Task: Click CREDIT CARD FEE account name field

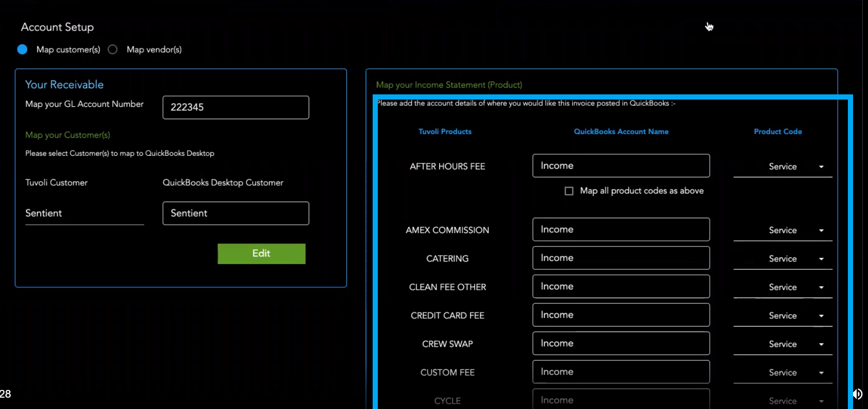Action: tap(621, 315)
